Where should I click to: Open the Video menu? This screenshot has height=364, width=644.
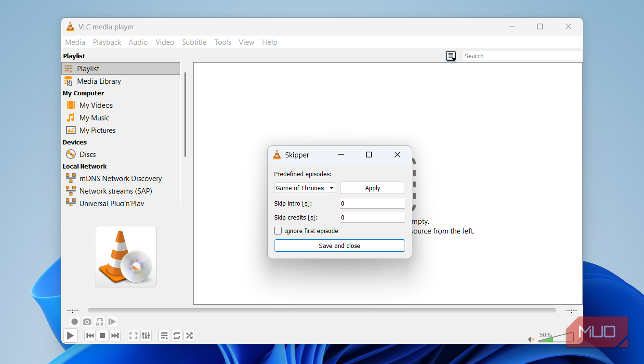tap(165, 42)
